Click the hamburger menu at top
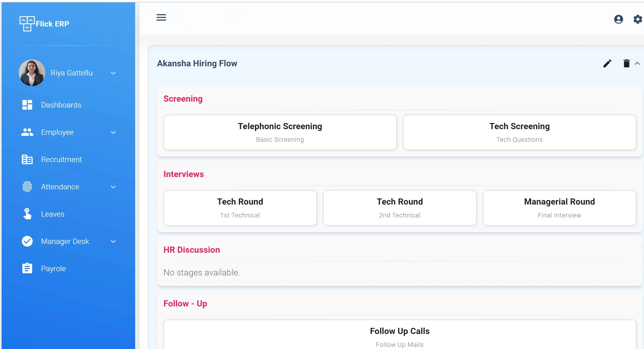The width and height of the screenshot is (644, 349). pyautogui.click(x=161, y=17)
